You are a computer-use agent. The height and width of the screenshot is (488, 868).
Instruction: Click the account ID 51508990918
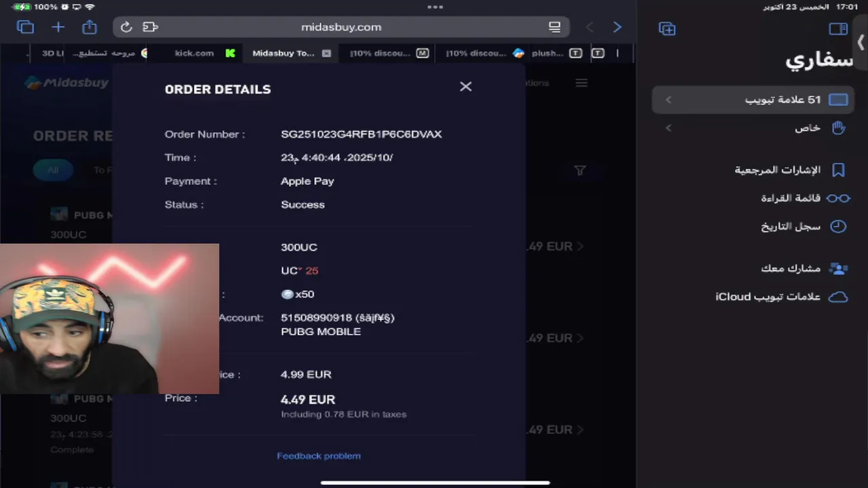coord(316,317)
